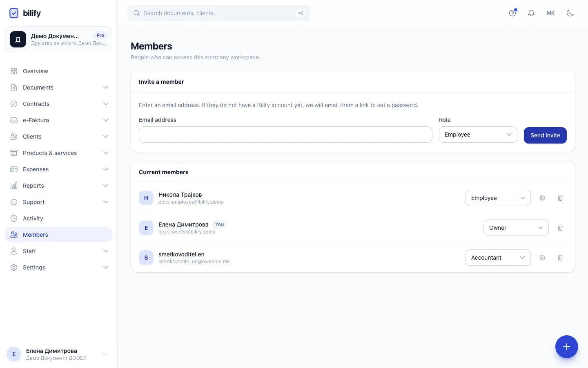Click the company logo Д avatar
Viewport: 588px width, 368px height.
pos(18,39)
